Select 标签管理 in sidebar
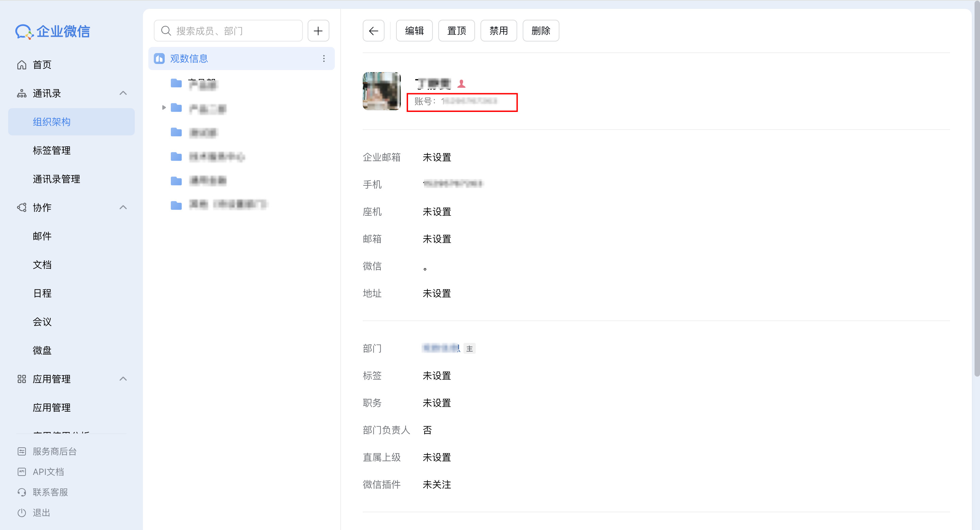Screen dimensions: 980x530 (x=52, y=151)
